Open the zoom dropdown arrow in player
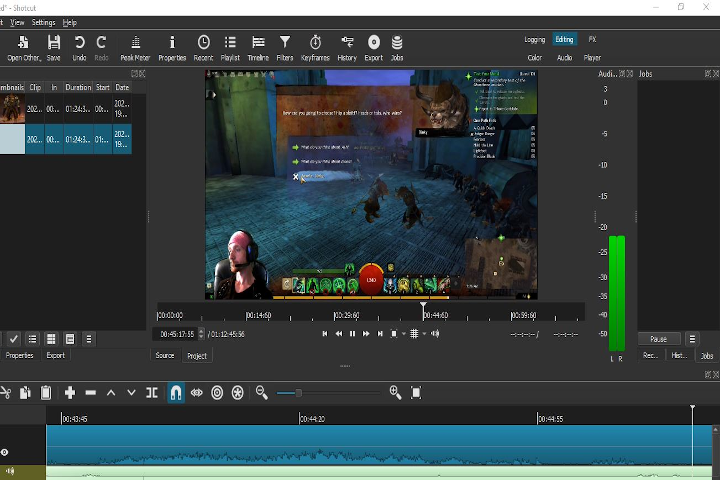 [404, 334]
